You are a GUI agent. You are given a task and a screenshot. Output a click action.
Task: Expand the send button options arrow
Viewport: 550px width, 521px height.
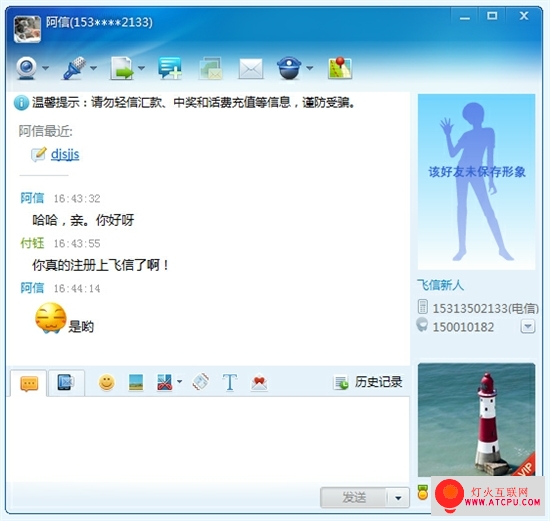click(x=398, y=497)
